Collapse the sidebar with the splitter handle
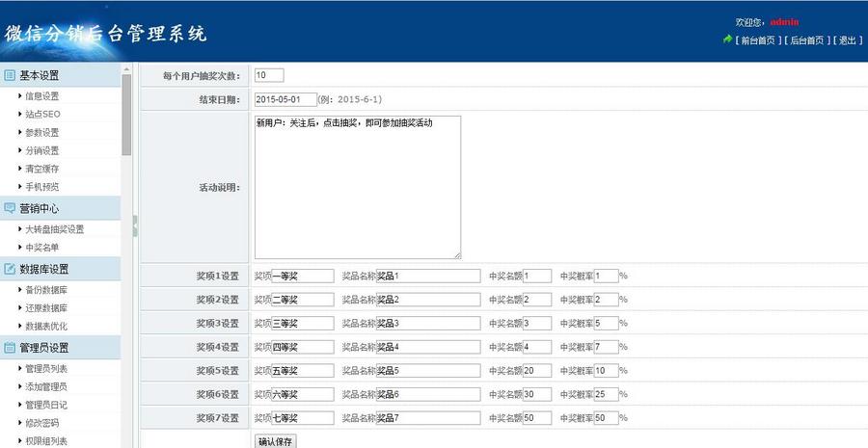 coord(134,225)
